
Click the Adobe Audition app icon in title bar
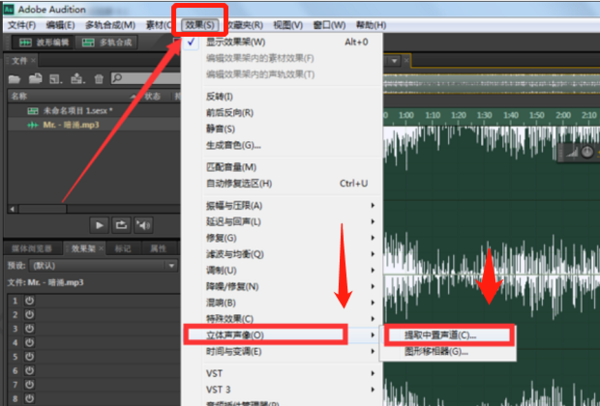point(8,9)
